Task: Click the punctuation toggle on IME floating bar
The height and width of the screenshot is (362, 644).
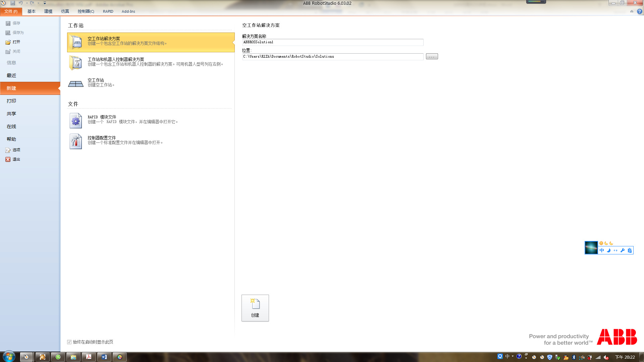Action: tap(615, 250)
